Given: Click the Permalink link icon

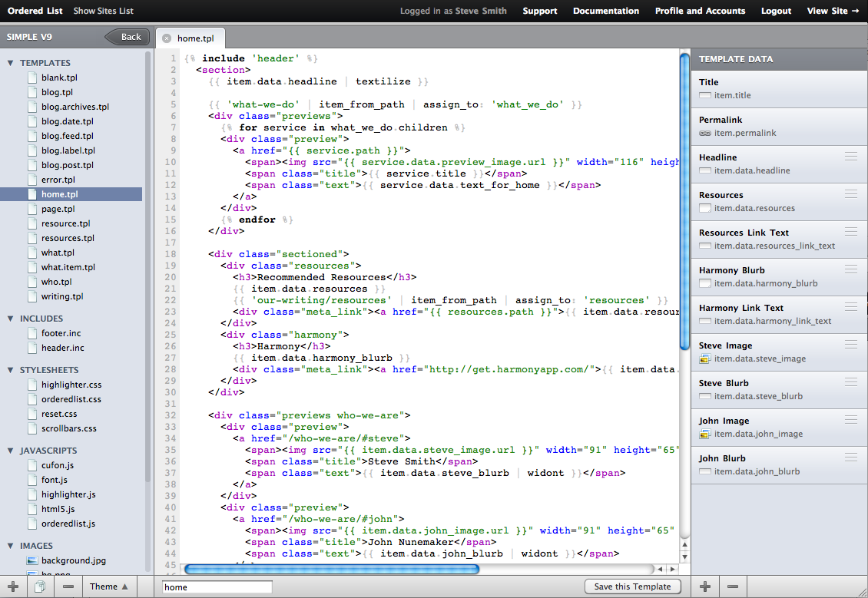Looking at the screenshot, I should coord(704,133).
